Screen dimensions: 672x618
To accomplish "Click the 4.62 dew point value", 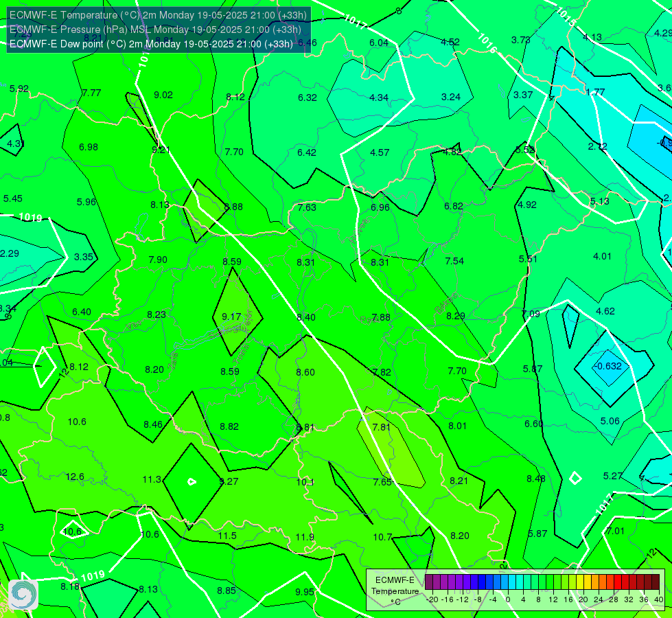I will point(605,311).
